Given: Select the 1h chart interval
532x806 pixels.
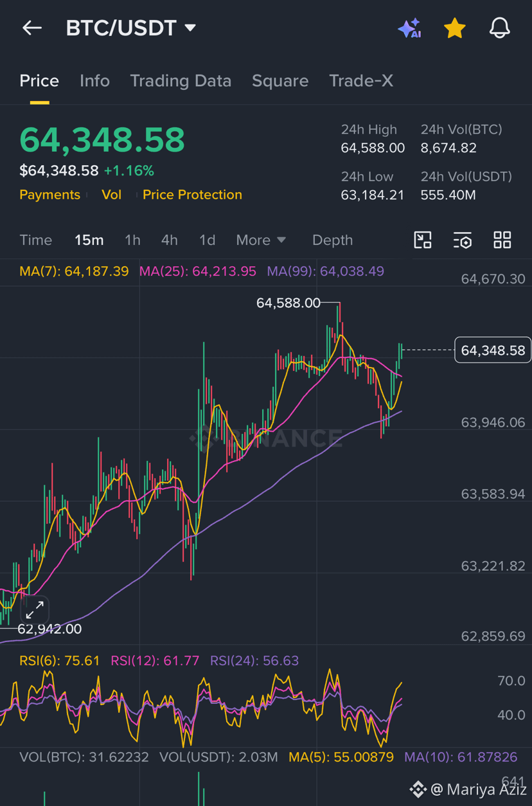Looking at the screenshot, I should pyautogui.click(x=132, y=240).
